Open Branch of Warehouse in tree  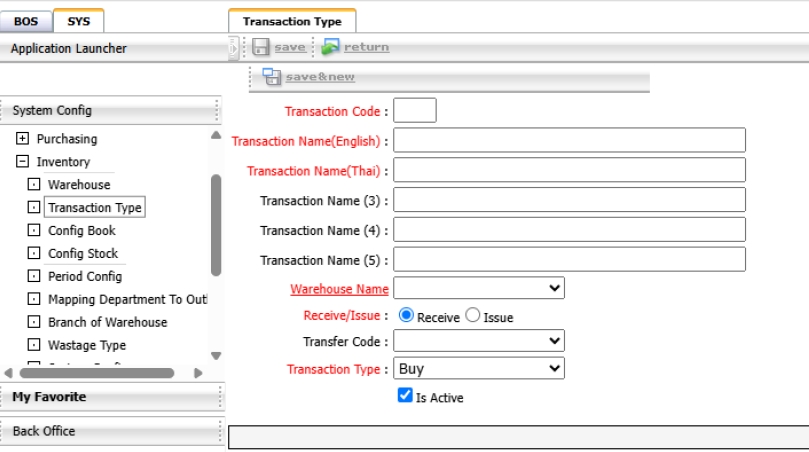click(x=107, y=323)
